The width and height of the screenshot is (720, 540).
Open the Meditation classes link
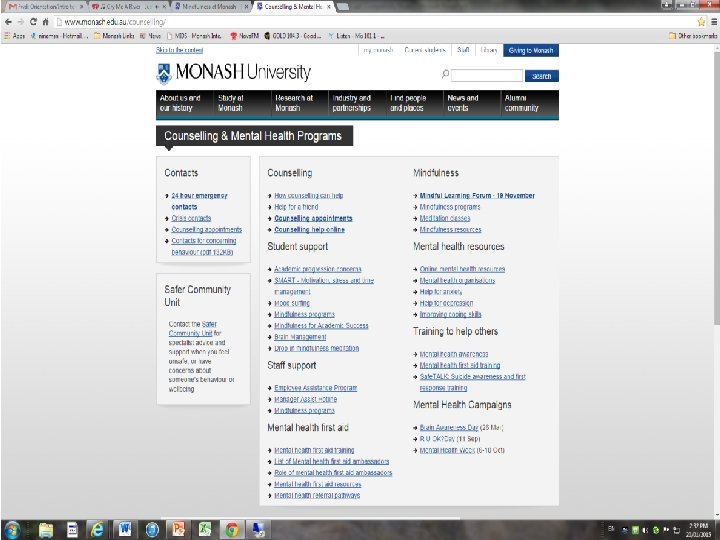coord(445,218)
